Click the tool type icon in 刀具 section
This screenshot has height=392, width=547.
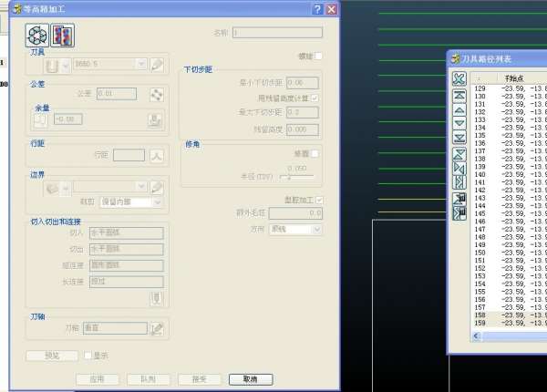click(52, 65)
